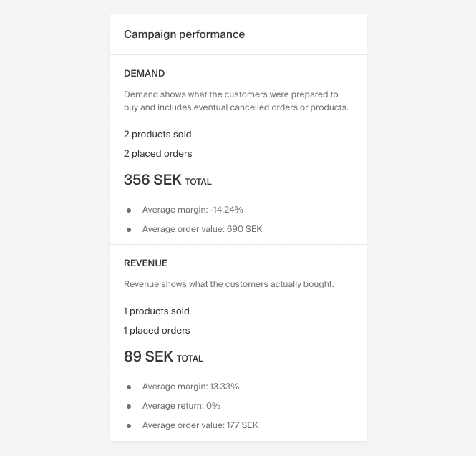Image resolution: width=476 pixels, height=456 pixels.
Task: Click Average order value 690 SEK
Action: (202, 229)
